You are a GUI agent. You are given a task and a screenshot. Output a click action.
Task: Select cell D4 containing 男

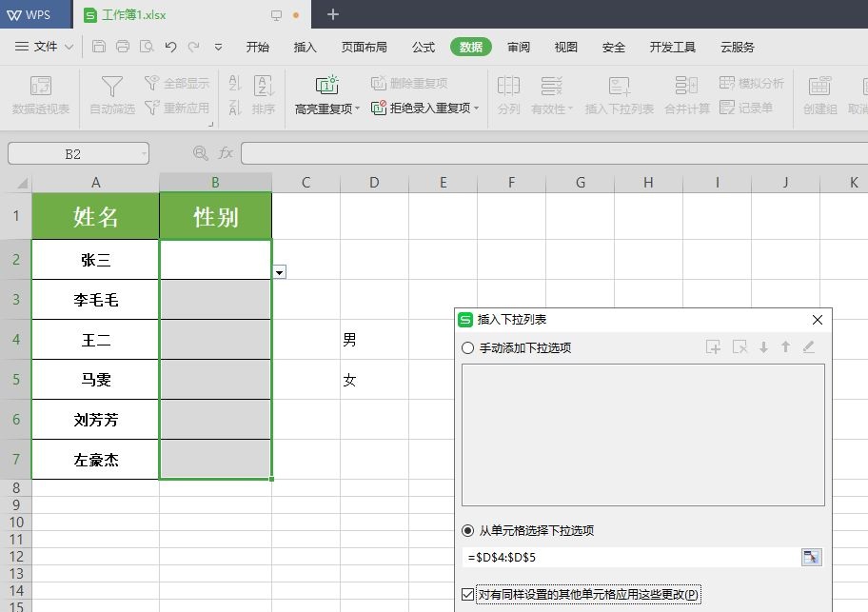pyautogui.click(x=374, y=340)
